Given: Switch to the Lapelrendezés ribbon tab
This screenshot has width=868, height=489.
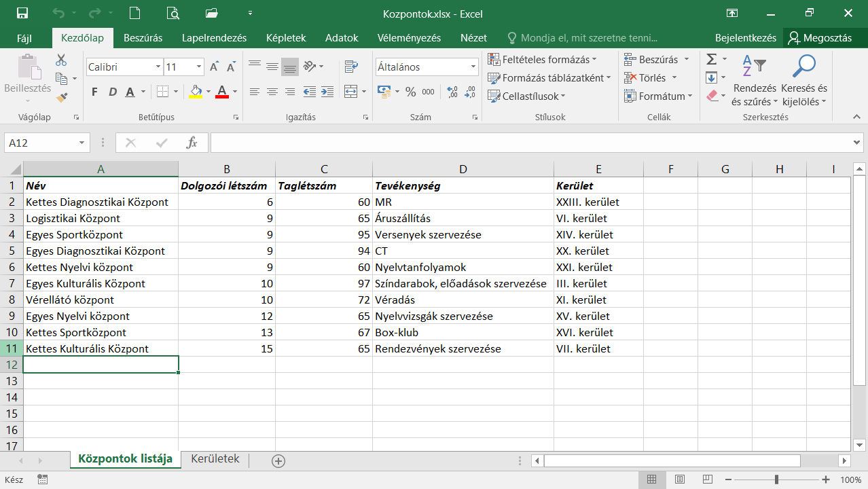Looking at the screenshot, I should coord(214,38).
